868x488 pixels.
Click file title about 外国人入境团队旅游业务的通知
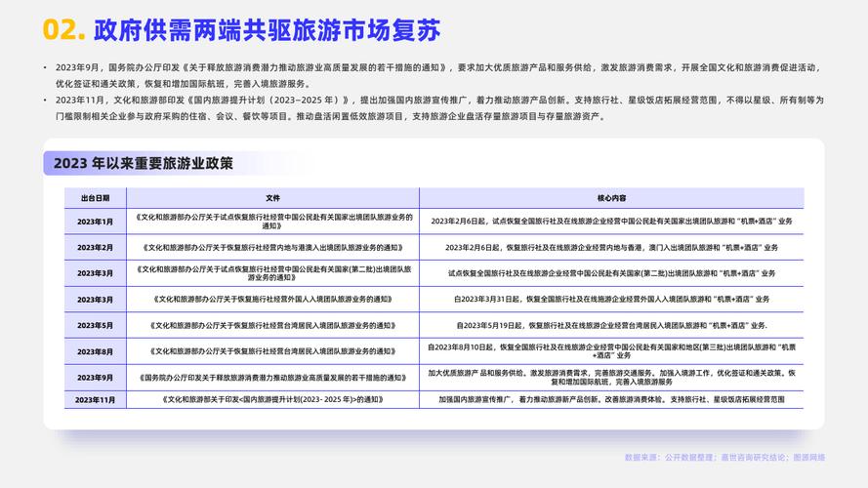point(272,300)
